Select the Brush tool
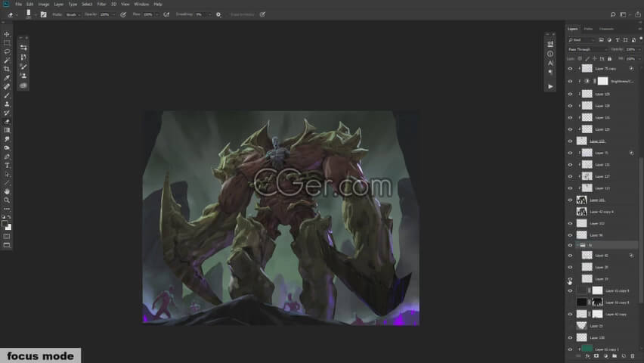The width and height of the screenshot is (644, 363). (x=7, y=95)
